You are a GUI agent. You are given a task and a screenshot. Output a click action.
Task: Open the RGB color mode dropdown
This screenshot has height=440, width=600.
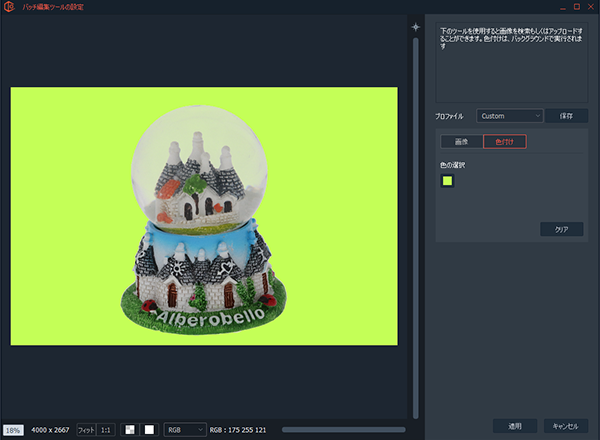[185, 429]
